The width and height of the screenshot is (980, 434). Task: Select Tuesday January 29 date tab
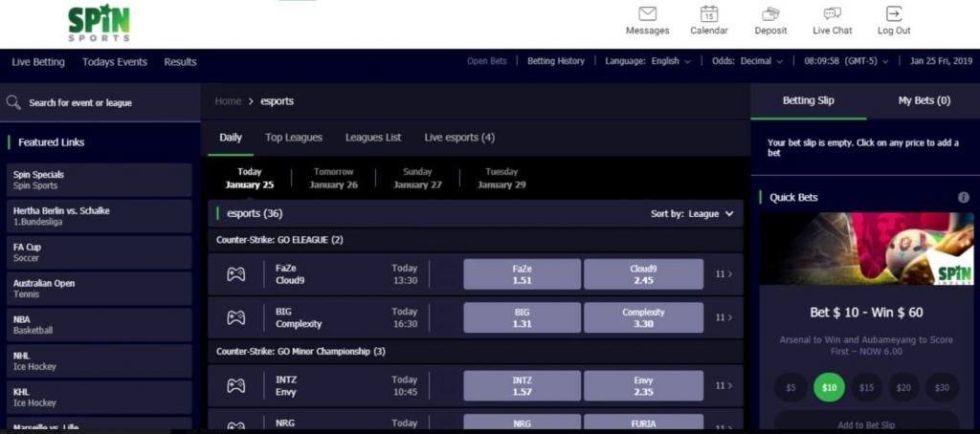click(x=501, y=178)
